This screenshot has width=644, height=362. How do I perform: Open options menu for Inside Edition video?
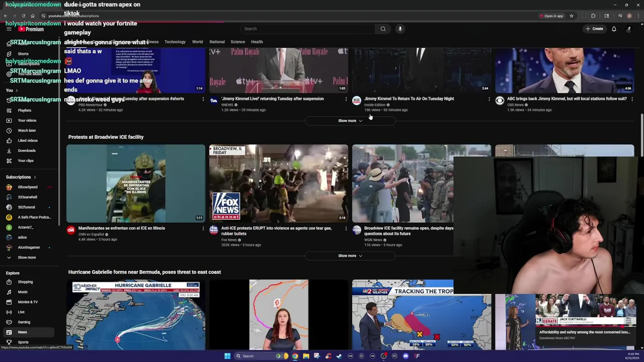(489, 99)
